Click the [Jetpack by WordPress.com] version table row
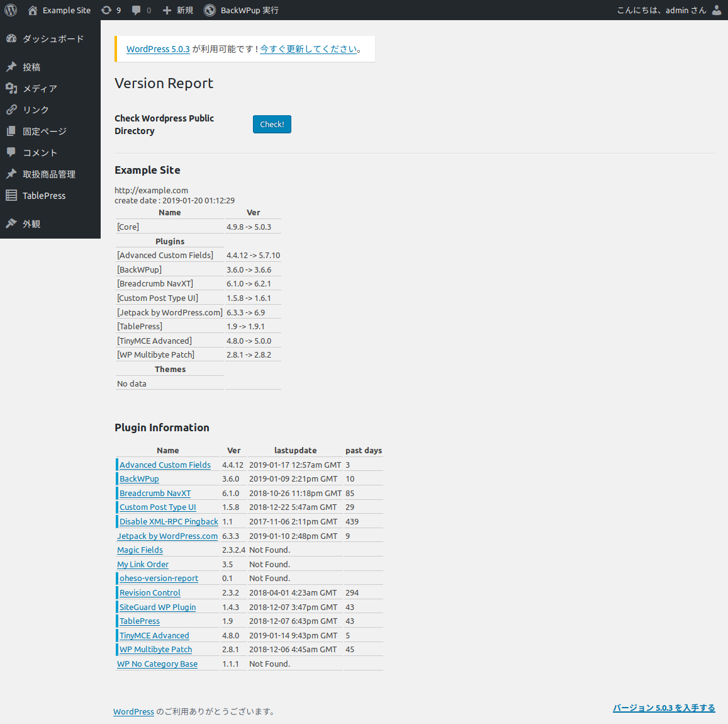 pos(198,312)
